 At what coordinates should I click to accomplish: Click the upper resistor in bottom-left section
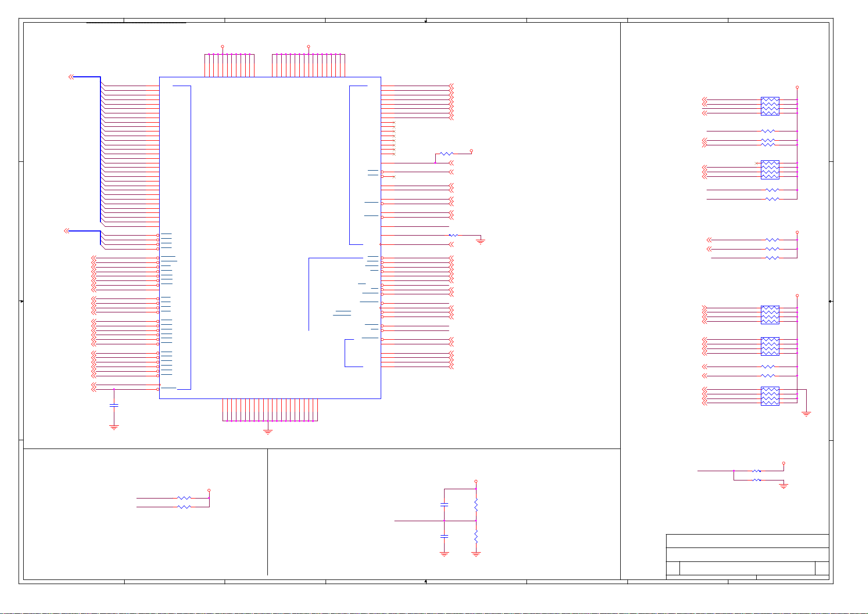[x=184, y=498]
